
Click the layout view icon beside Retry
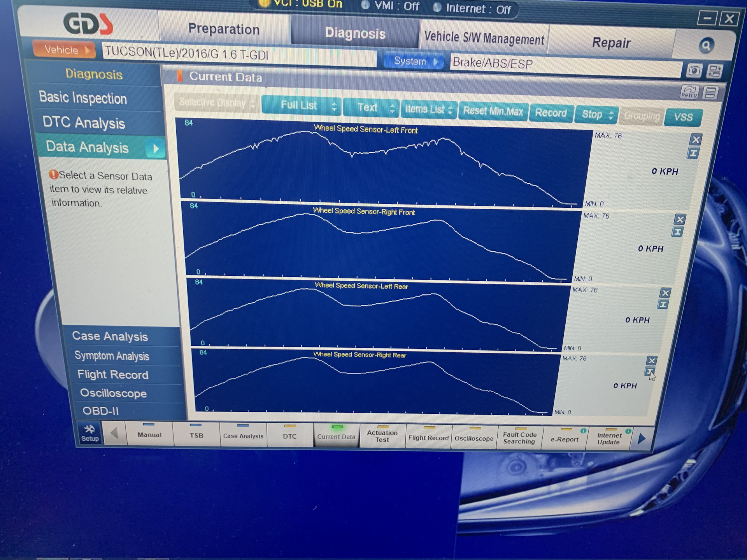tap(710, 93)
